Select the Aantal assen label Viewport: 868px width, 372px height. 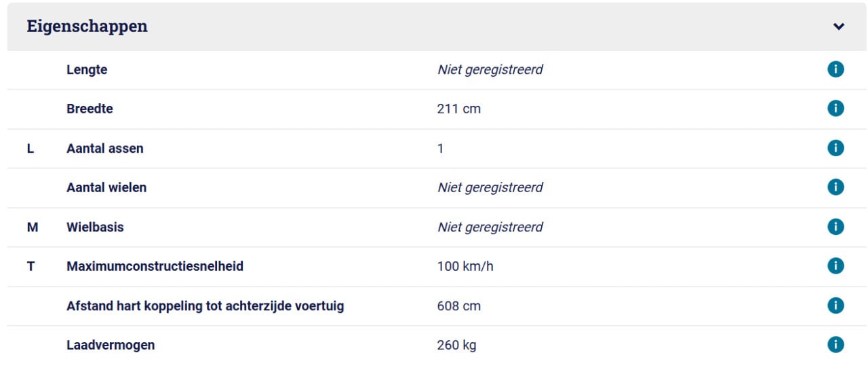pyautogui.click(x=105, y=148)
